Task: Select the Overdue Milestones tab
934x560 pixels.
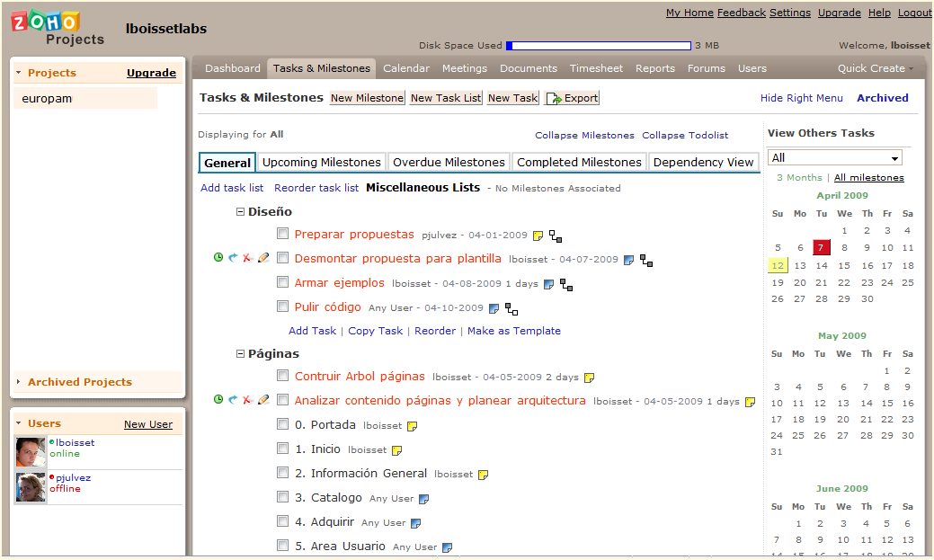Action: [449, 163]
